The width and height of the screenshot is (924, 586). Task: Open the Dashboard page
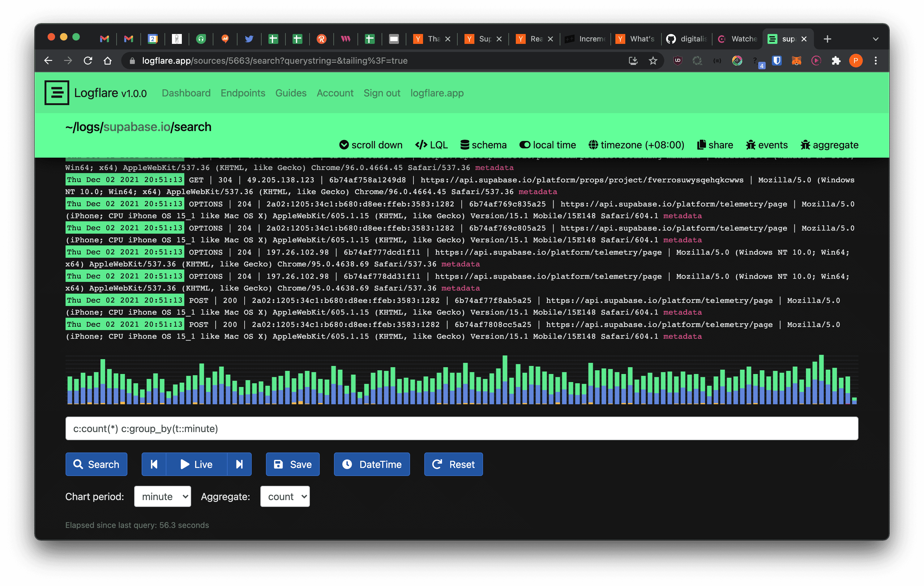click(x=186, y=93)
